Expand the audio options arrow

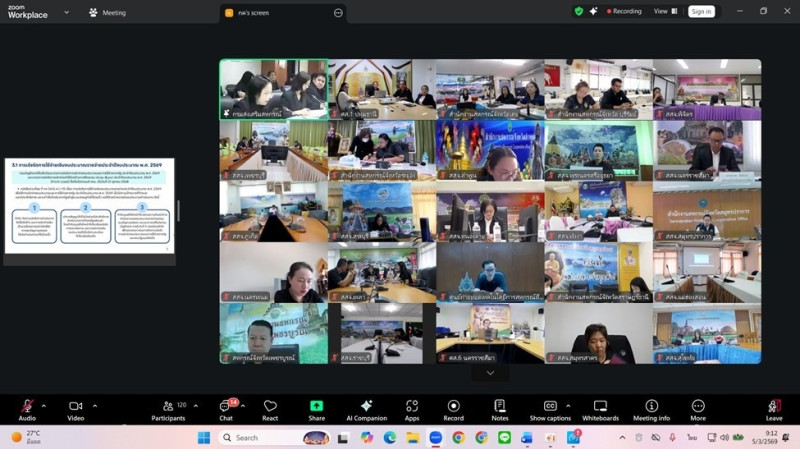47,406
